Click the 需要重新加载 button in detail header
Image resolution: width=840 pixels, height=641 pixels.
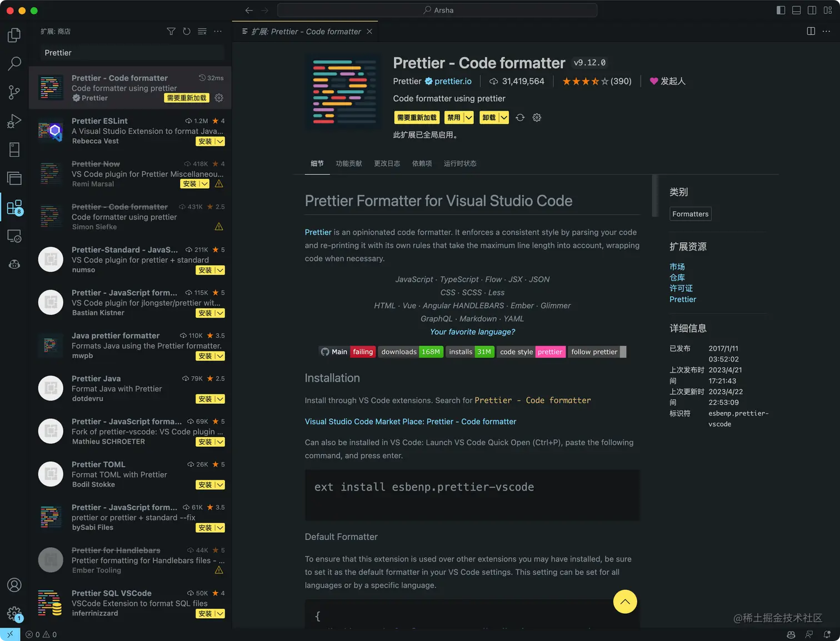click(417, 118)
